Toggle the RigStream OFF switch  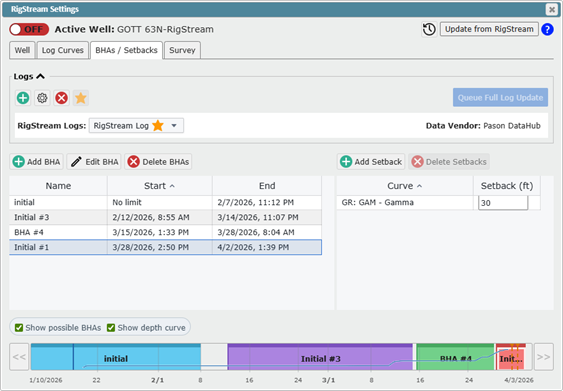pyautogui.click(x=29, y=29)
